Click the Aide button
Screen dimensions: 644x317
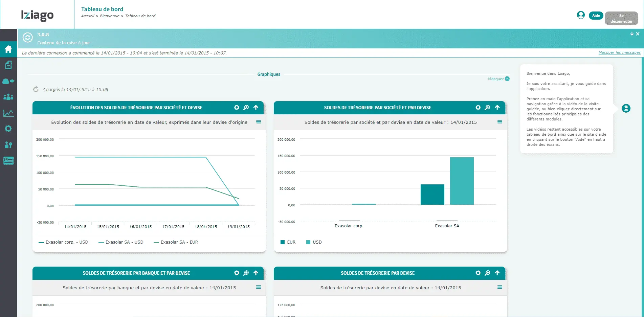point(596,16)
